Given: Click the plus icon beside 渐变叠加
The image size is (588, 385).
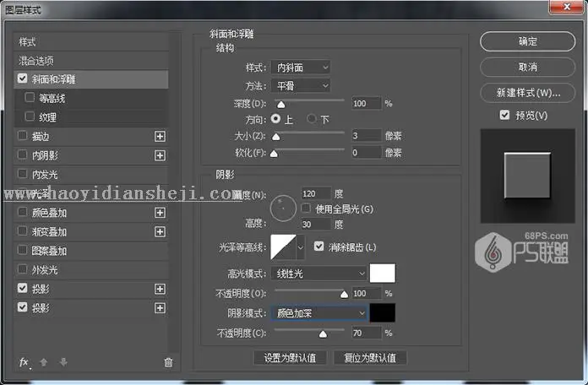Looking at the screenshot, I should pyautogui.click(x=160, y=232).
